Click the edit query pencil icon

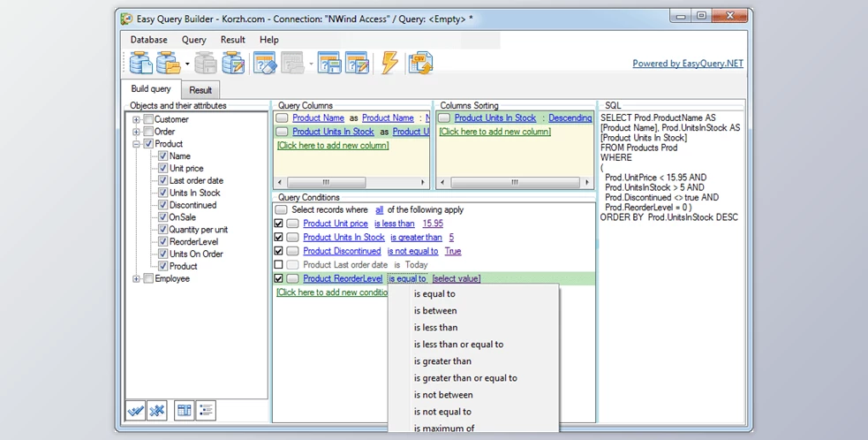point(357,63)
